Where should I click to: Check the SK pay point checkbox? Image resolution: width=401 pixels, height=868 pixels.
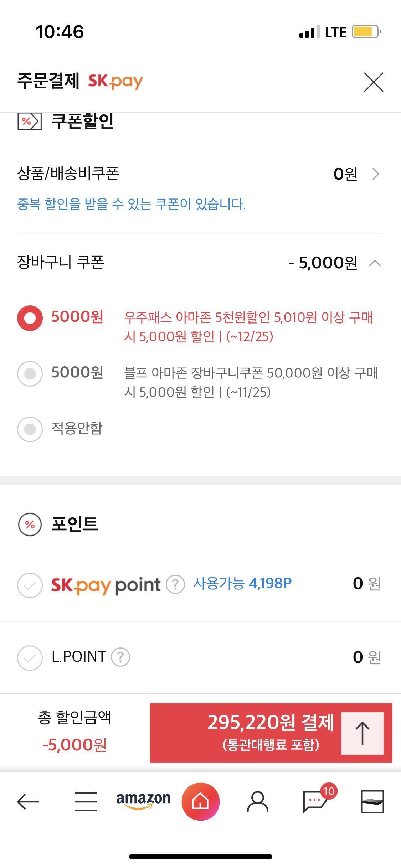point(30,585)
